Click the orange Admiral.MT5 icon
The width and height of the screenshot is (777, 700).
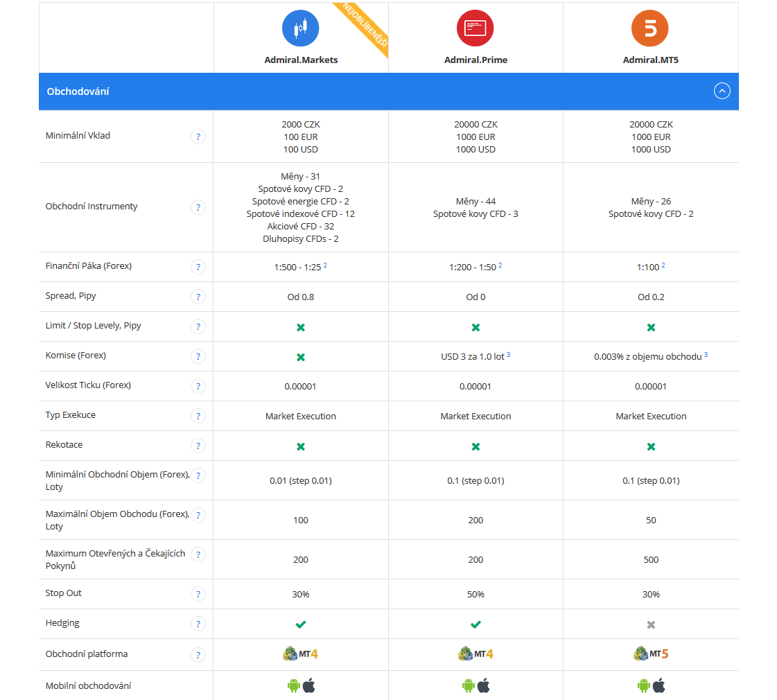650,28
